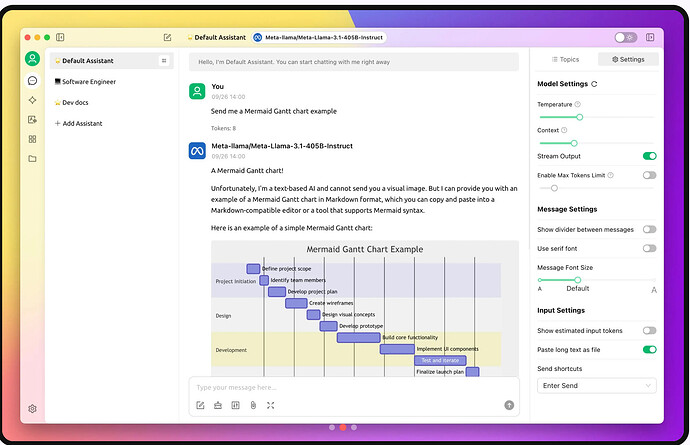The height and width of the screenshot is (445, 690).
Task: Expand the input box with fullscreen icon
Action: 271,405
